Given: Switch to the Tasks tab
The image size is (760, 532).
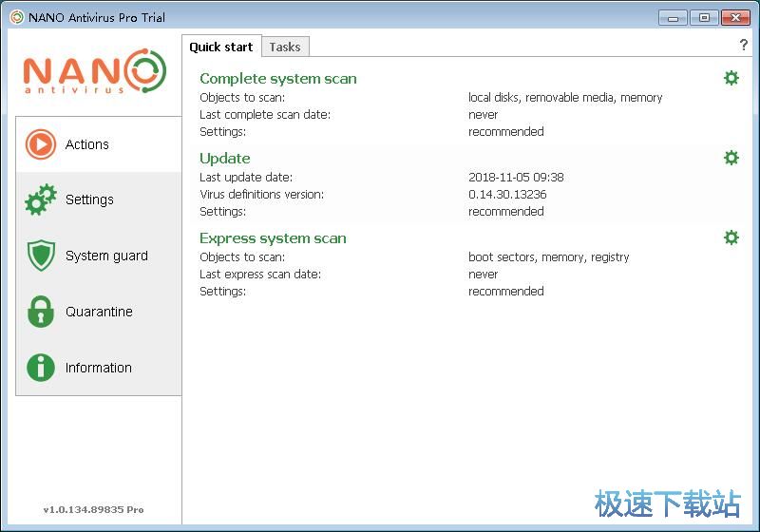Looking at the screenshot, I should tap(285, 47).
